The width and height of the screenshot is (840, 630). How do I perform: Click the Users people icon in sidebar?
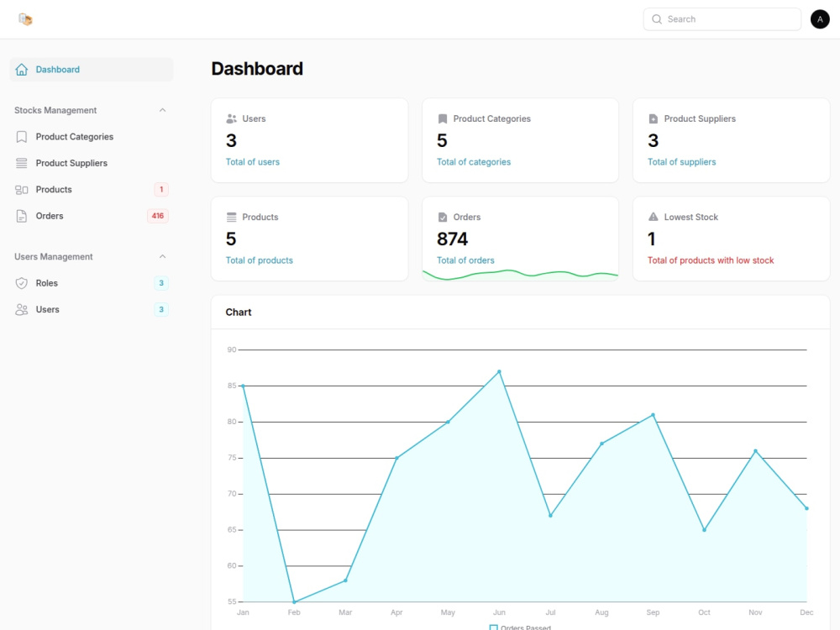(22, 310)
